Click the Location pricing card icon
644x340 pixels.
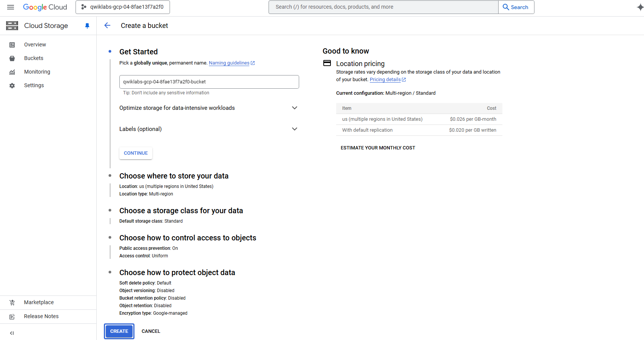coord(327,63)
